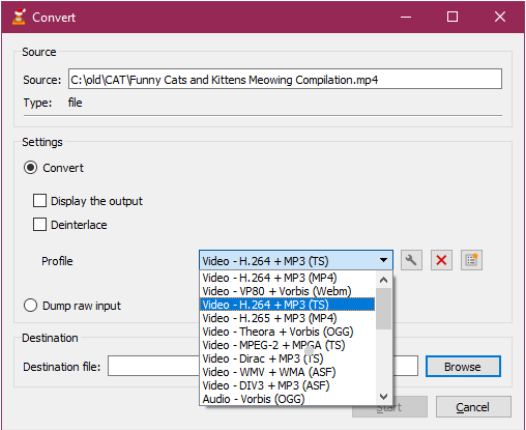The width and height of the screenshot is (526, 430).
Task: Close the Convert dialog
Action: (x=500, y=17)
